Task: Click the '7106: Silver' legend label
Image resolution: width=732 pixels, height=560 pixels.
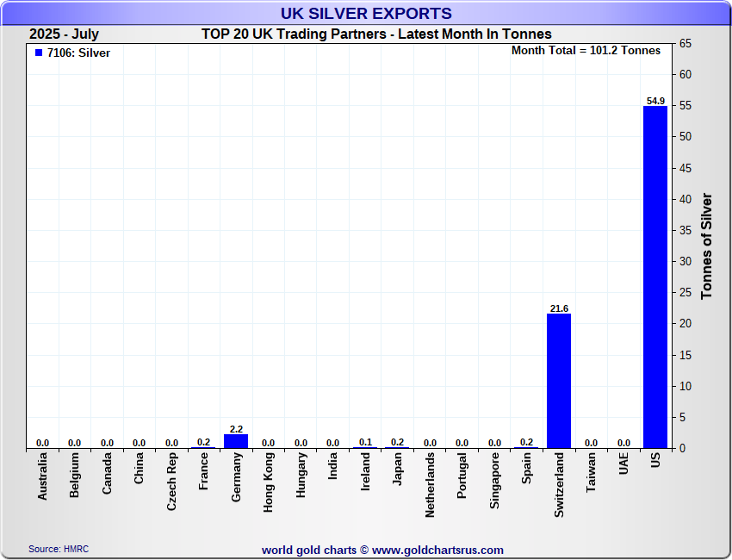Action: [x=79, y=53]
